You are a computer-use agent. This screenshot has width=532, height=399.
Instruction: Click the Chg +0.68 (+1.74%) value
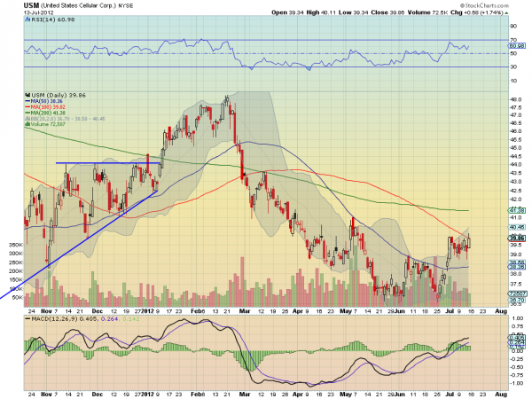477,12
